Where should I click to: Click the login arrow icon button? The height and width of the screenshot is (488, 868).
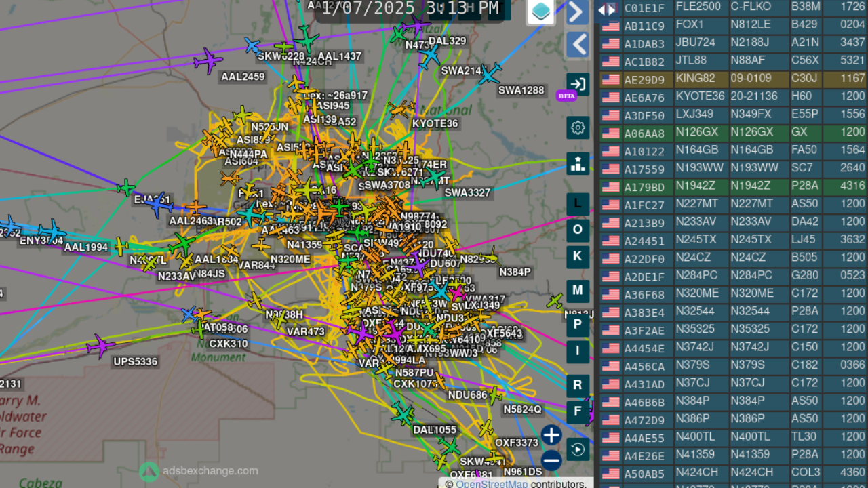pyautogui.click(x=578, y=84)
